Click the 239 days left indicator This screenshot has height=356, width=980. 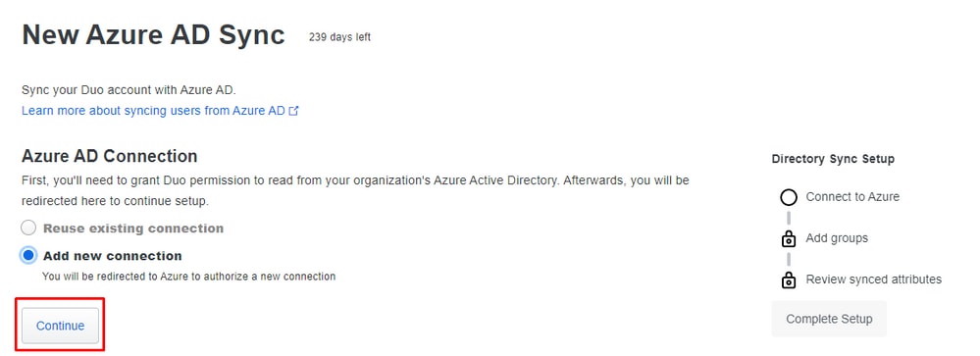(x=339, y=37)
